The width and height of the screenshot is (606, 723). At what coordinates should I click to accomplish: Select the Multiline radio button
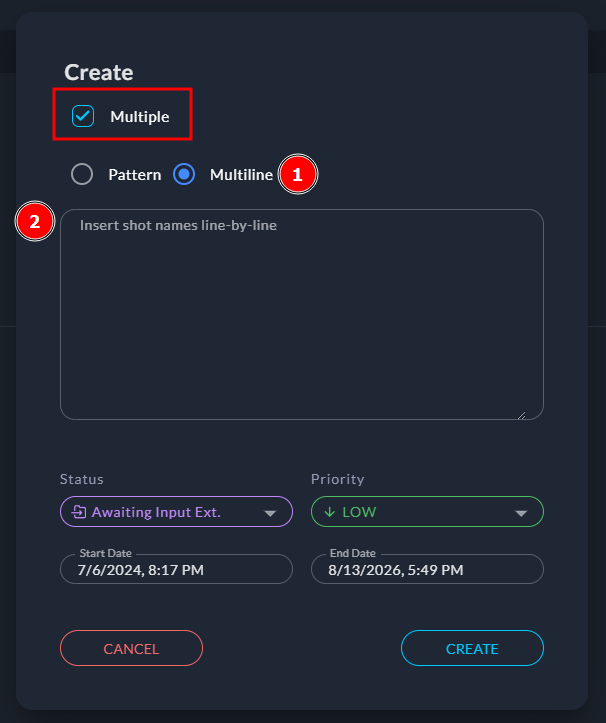184,174
